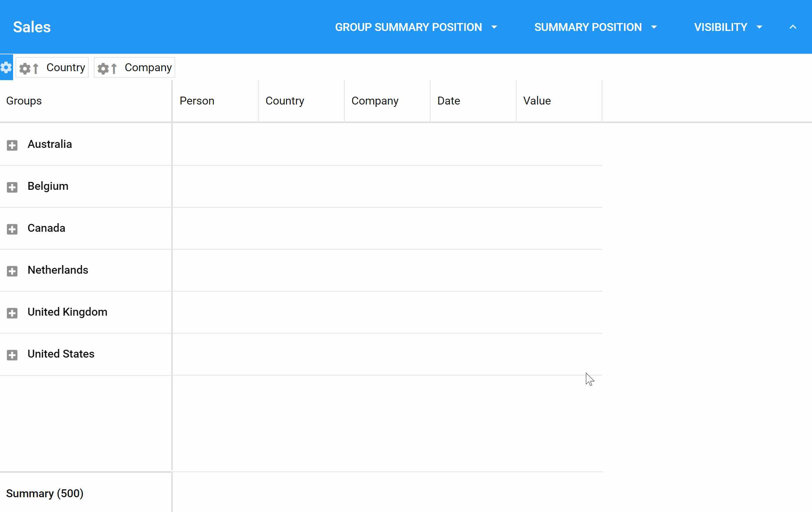Expand the Belgium group row
Viewport: 812px width, 512px height.
[12, 187]
